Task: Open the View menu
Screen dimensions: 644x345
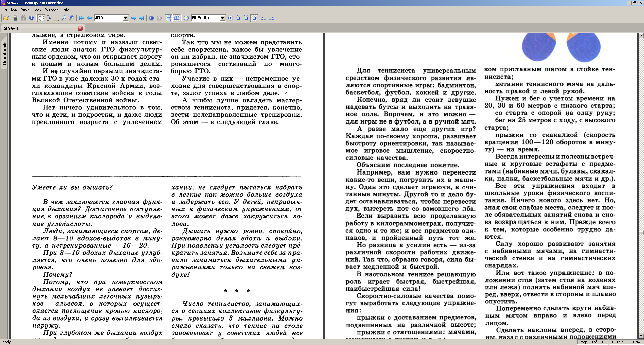Action: (x=25, y=9)
